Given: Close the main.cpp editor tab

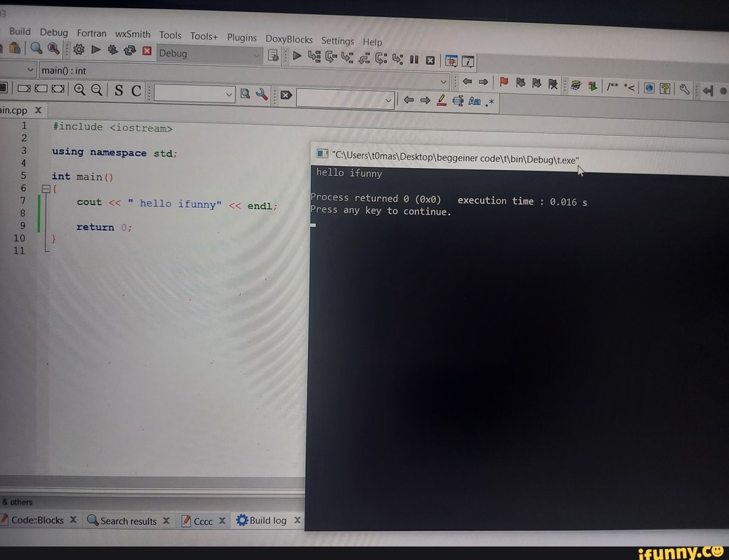Looking at the screenshot, I should coord(38,110).
